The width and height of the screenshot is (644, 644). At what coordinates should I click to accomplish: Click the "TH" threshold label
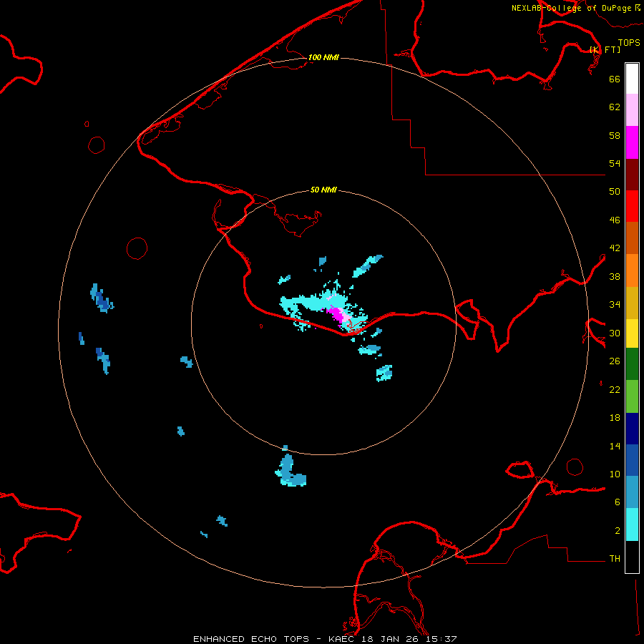(615, 558)
